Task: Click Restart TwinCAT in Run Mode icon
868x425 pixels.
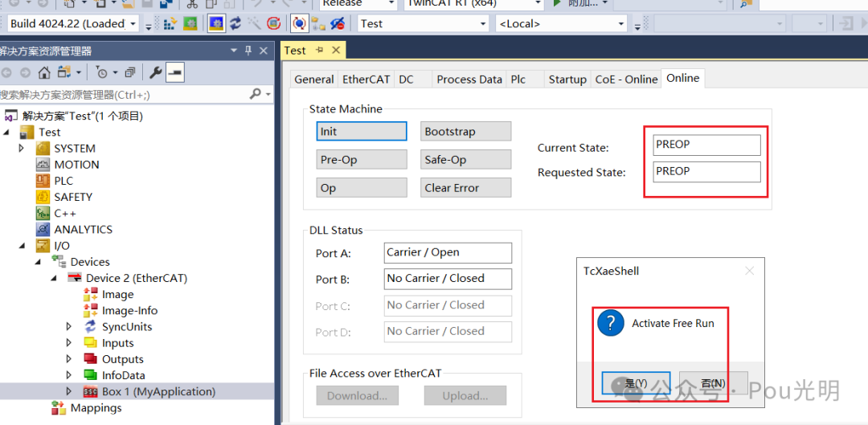Action: click(190, 23)
